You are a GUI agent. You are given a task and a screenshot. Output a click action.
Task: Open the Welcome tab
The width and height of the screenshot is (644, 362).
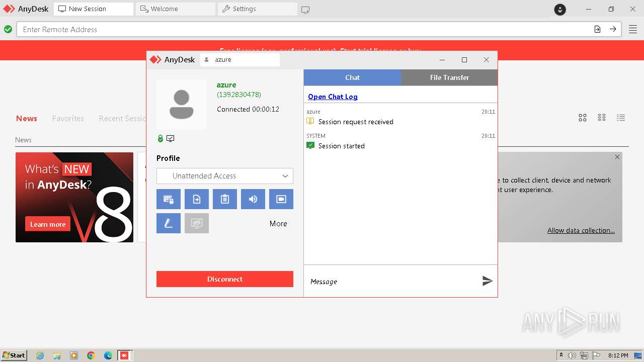[x=176, y=9]
